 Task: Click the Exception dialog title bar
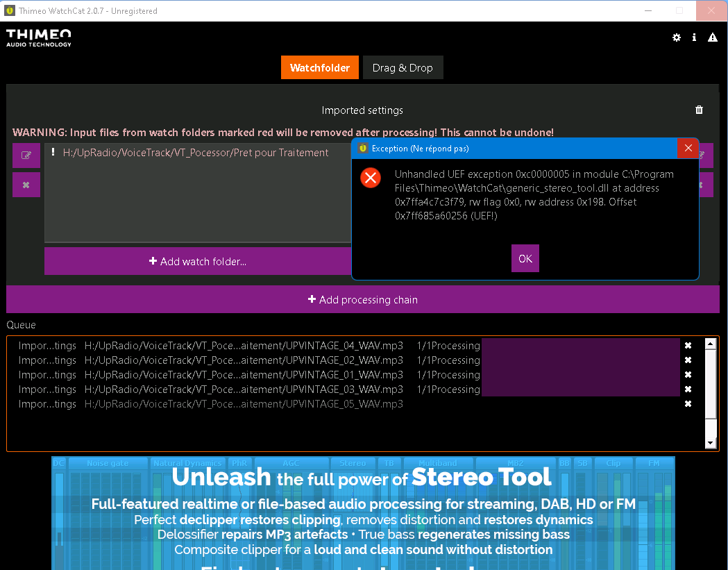point(514,148)
